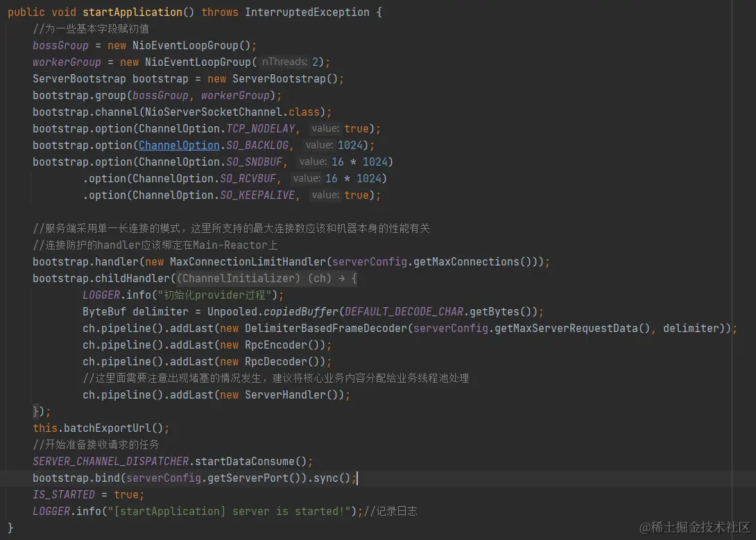
Task: Click the comment about 服务端采用单一长连接的模式
Action: point(231,228)
